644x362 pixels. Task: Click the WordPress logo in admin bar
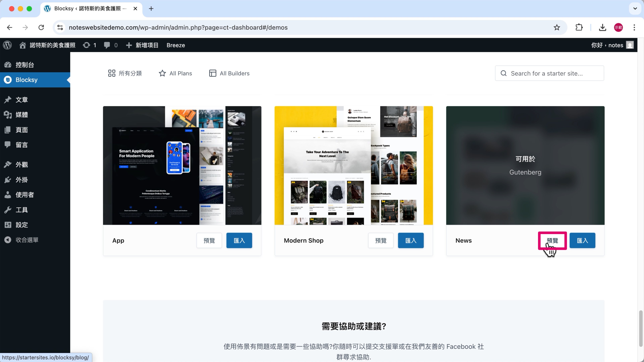pyautogui.click(x=8, y=45)
